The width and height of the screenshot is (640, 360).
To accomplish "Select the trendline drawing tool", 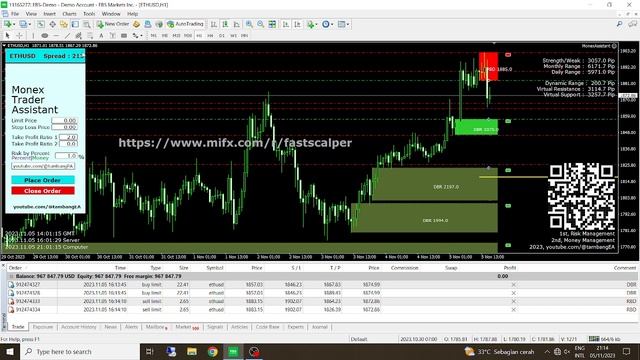I will [x=67, y=36].
